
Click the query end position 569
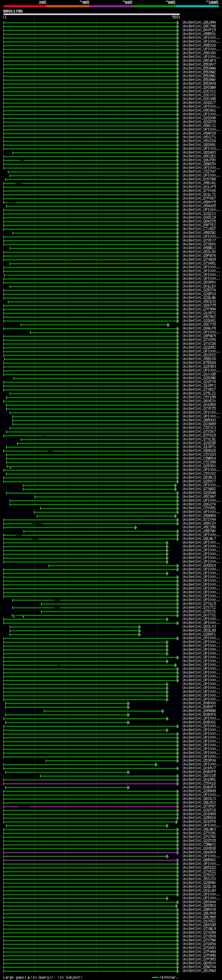(x=175, y=17)
